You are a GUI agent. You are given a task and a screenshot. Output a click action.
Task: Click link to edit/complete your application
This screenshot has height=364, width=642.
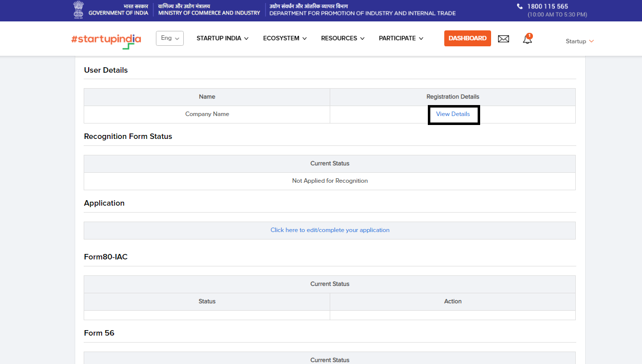click(330, 230)
